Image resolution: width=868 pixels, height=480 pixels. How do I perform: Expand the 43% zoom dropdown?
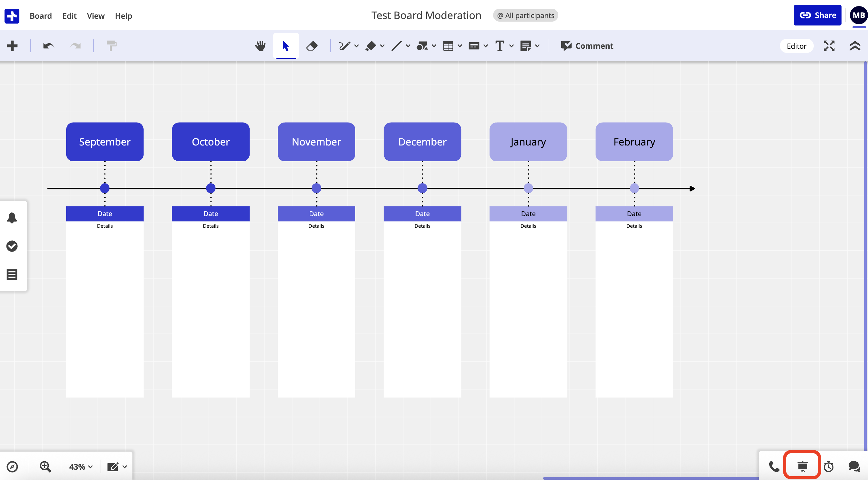tap(81, 467)
